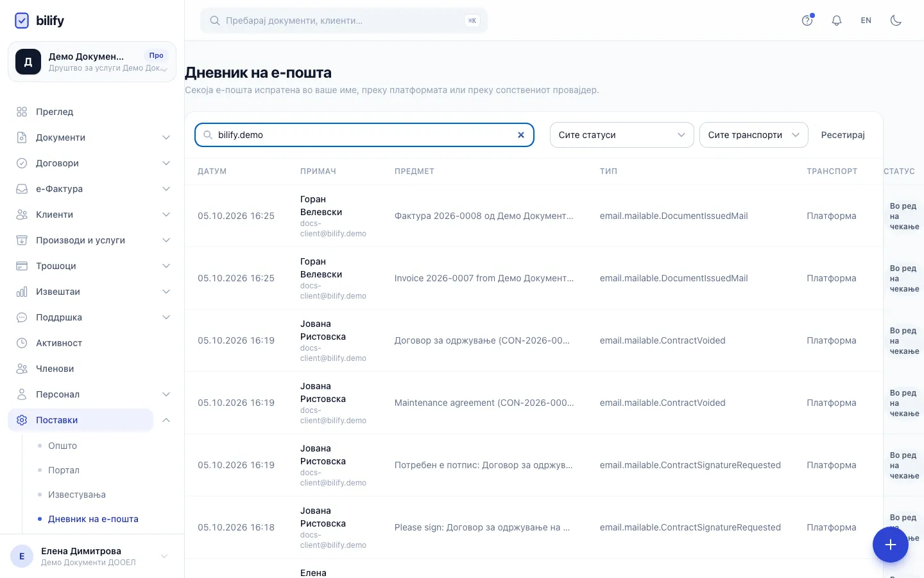Click the ПРЕДМЕТ column header
This screenshot has width=924, height=578.
point(415,171)
